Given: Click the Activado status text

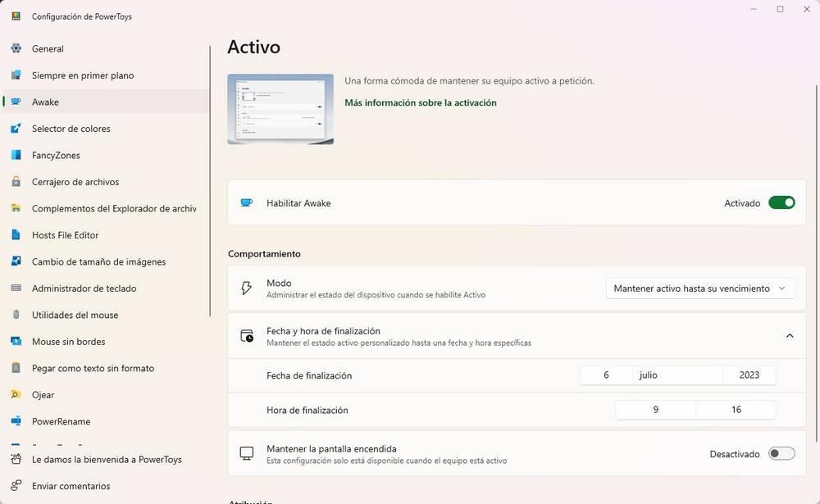Looking at the screenshot, I should [x=742, y=203].
